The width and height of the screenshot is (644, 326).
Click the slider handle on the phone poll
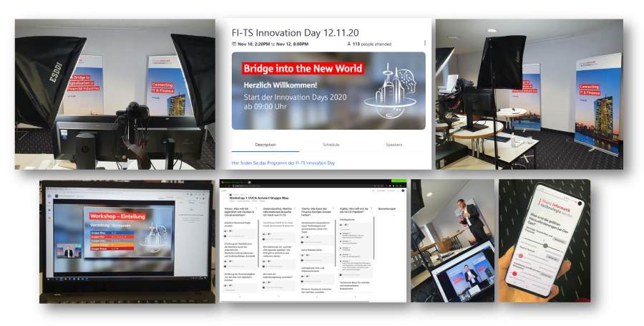545,246
